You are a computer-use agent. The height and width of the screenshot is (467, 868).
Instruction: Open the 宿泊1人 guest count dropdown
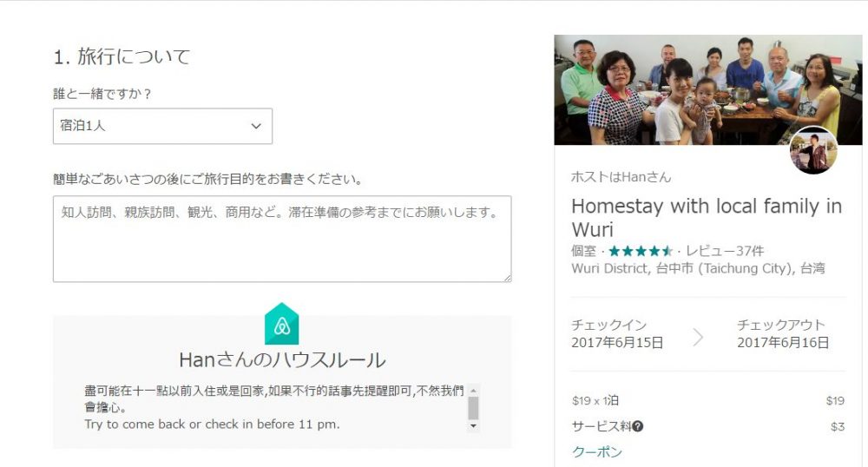[162, 126]
